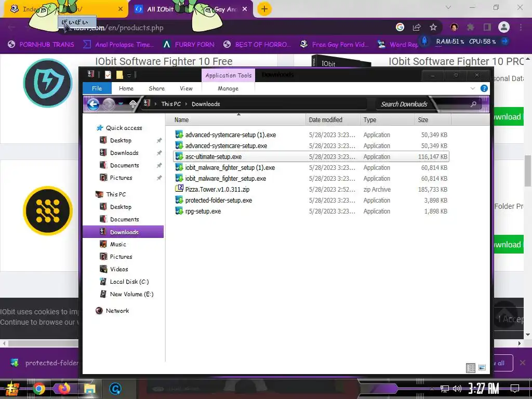Open the blue C app on taskbar
Viewport: 532px width, 399px height.
[x=115, y=389]
